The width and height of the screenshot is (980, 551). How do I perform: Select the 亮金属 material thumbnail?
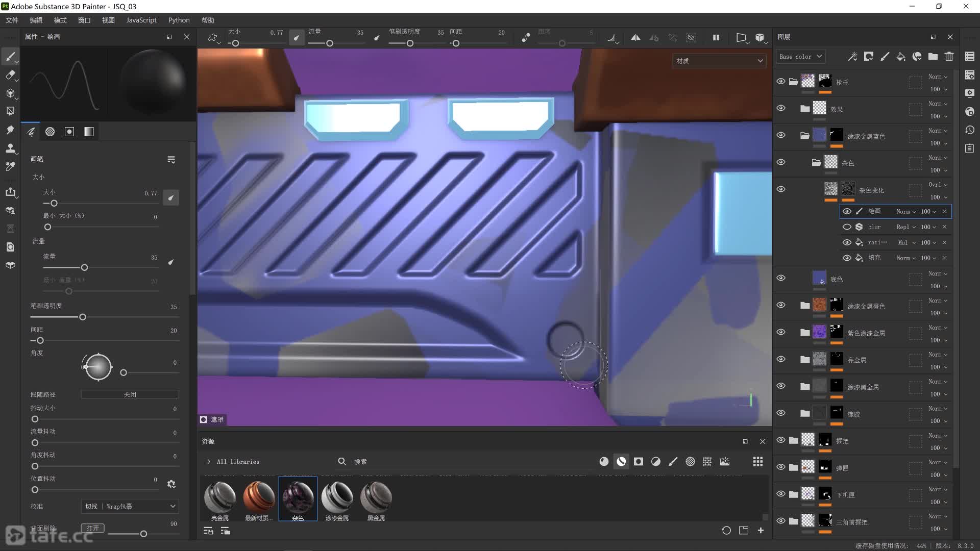tap(220, 499)
